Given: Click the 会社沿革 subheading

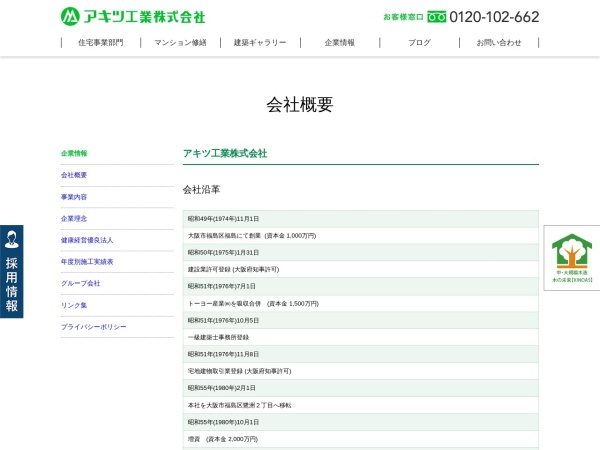Looking at the screenshot, I should 201,189.
